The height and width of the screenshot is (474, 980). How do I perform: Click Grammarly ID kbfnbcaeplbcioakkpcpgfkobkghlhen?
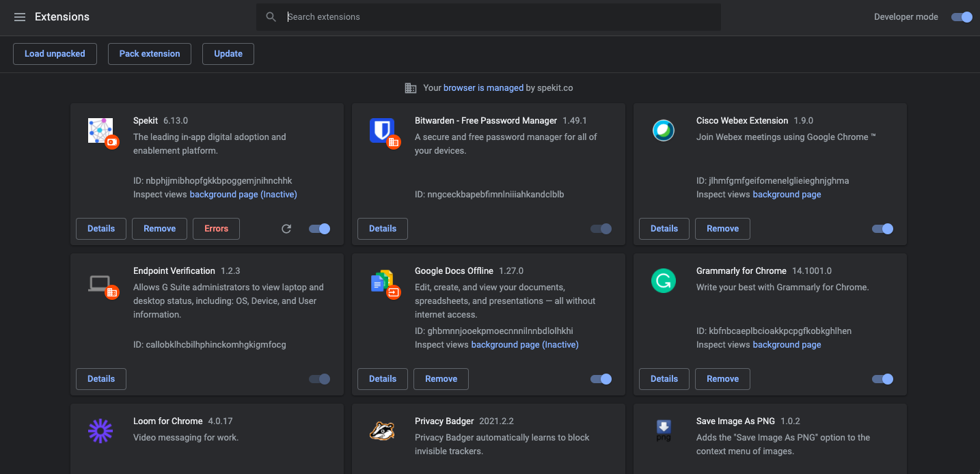coord(774,331)
